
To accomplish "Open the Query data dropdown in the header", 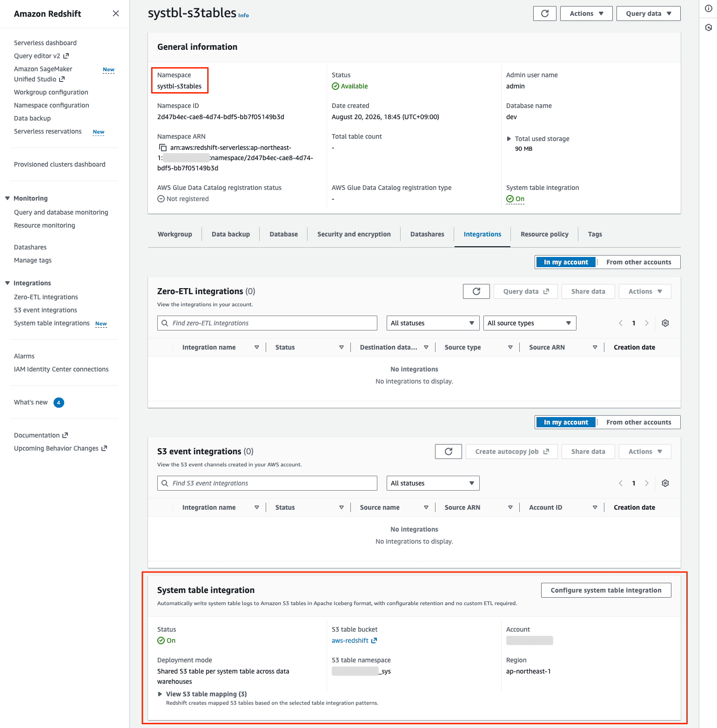I will pos(649,13).
